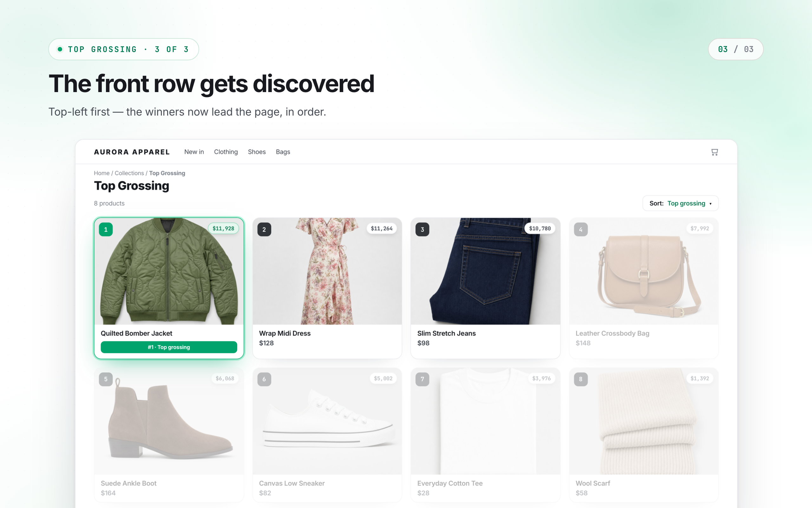Click rank badge 7 on cotton tee
This screenshot has width=812, height=508.
tap(422, 379)
